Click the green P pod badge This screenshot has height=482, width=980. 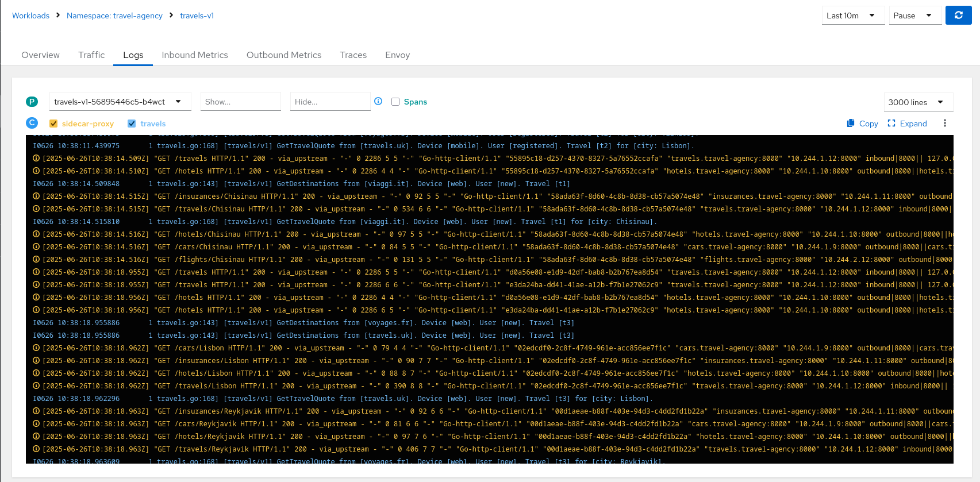(x=32, y=102)
